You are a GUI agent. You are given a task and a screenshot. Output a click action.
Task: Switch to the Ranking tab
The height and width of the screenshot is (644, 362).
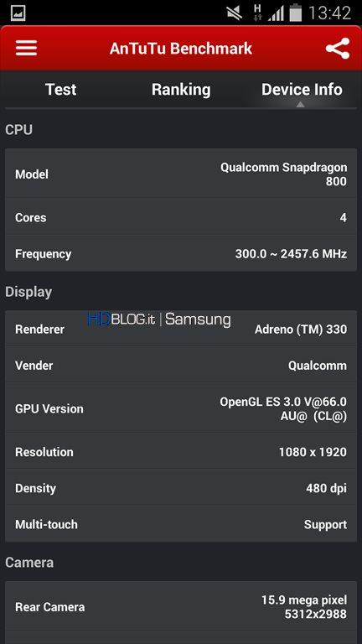pyautogui.click(x=181, y=90)
